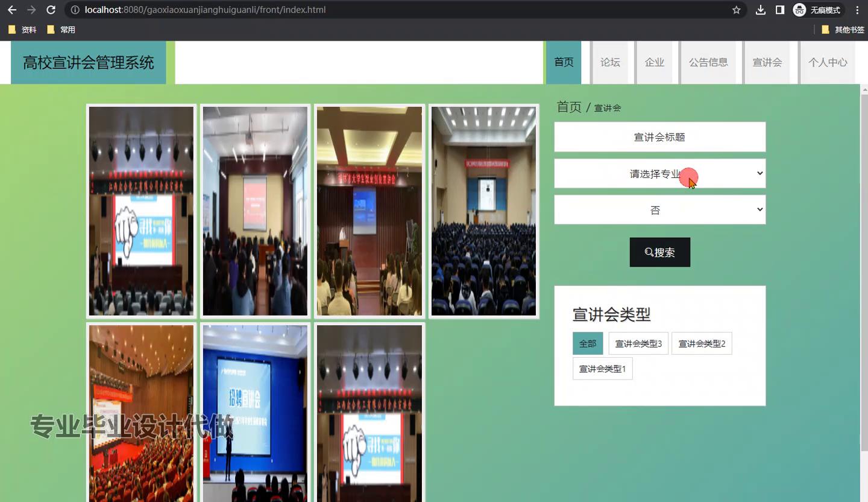Bookmark this page with the star icon

pos(736,10)
